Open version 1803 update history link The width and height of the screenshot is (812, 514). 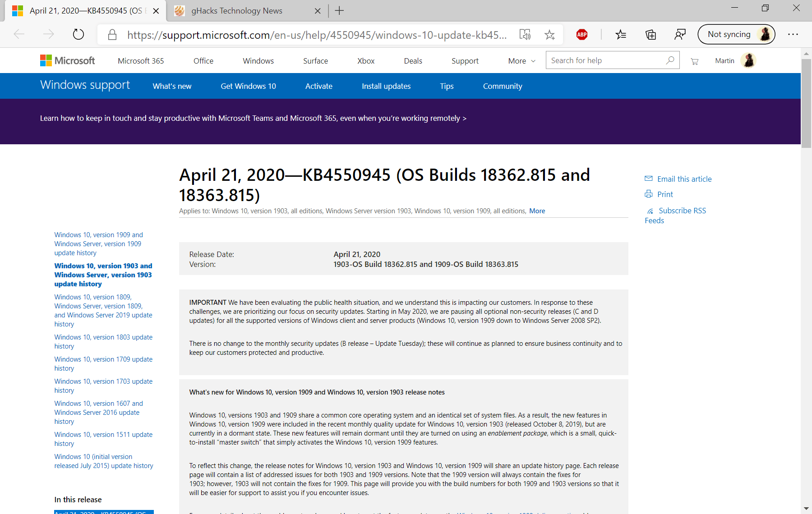pos(103,342)
